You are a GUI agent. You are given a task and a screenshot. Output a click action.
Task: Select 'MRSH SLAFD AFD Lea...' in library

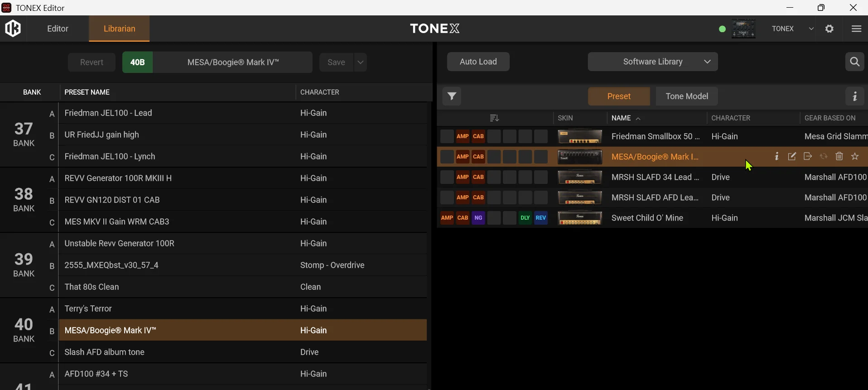(x=652, y=198)
